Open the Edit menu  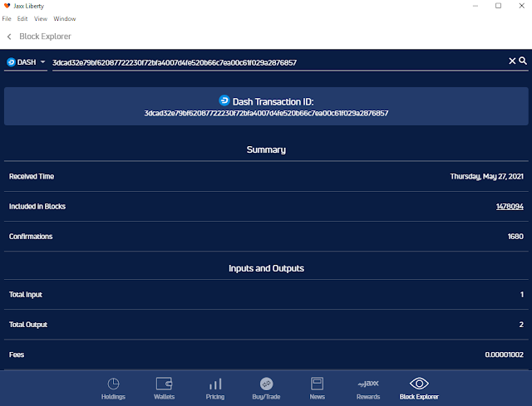coord(22,19)
